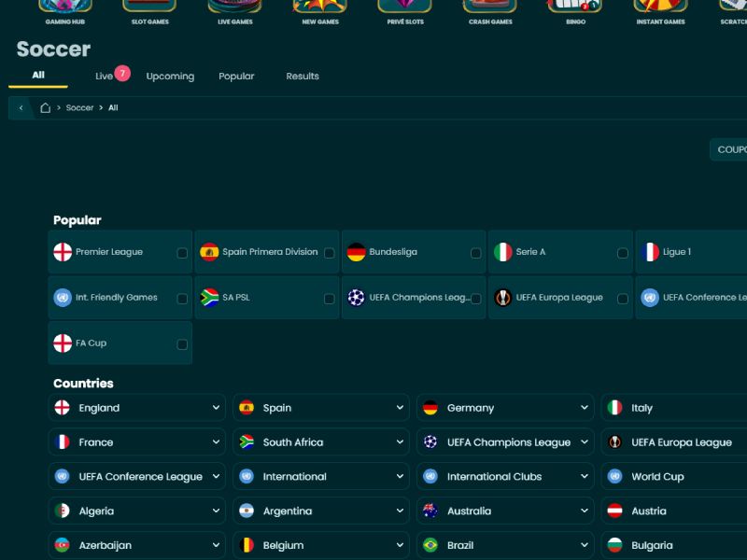747x560 pixels.
Task: Expand the Spain country chevron
Action: click(x=400, y=408)
